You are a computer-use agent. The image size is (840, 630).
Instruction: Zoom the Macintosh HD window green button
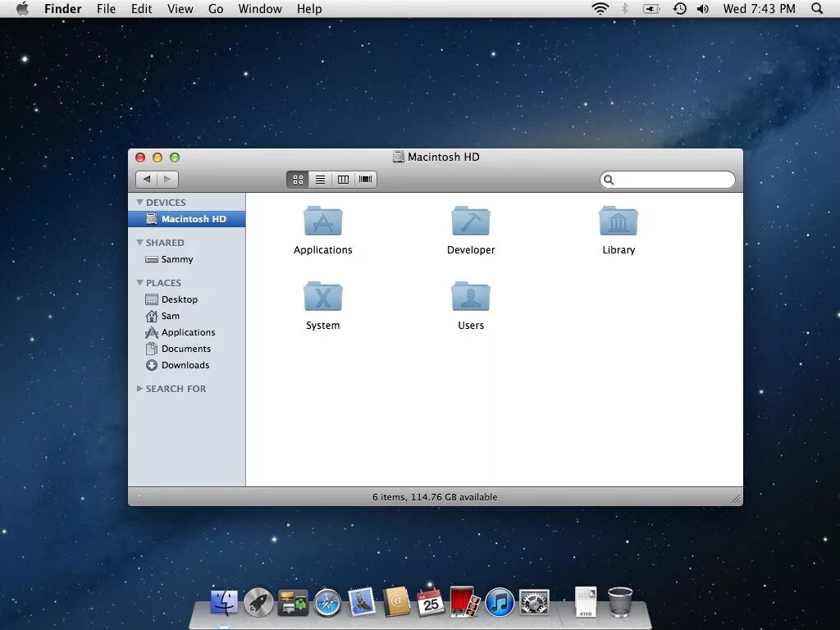pos(175,157)
